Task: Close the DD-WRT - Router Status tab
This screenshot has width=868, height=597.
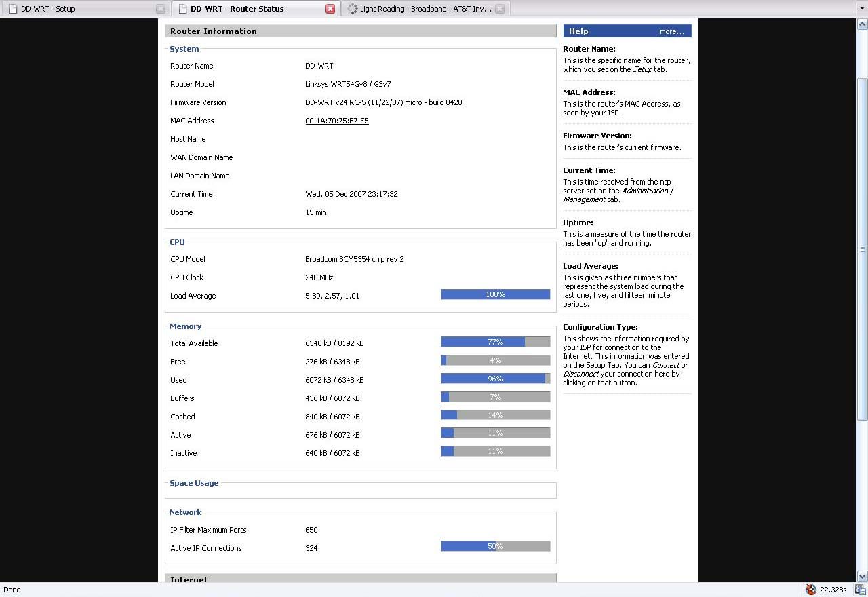Action: [330, 9]
